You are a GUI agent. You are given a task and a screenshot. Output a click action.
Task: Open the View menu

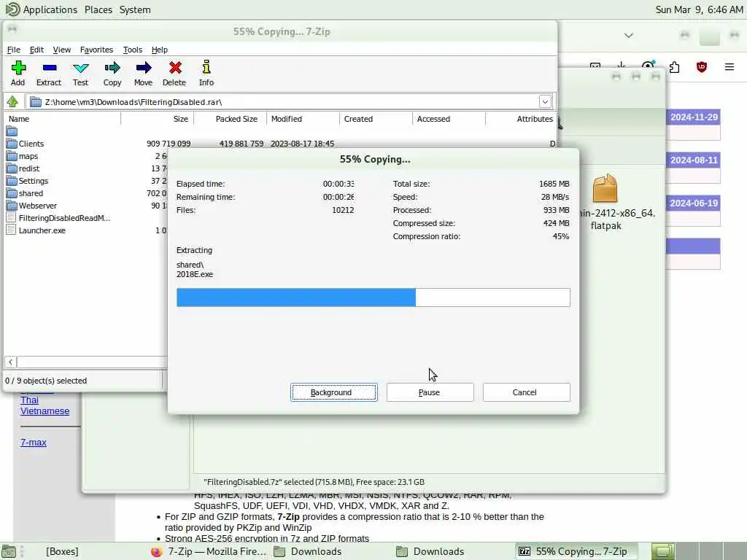point(61,50)
